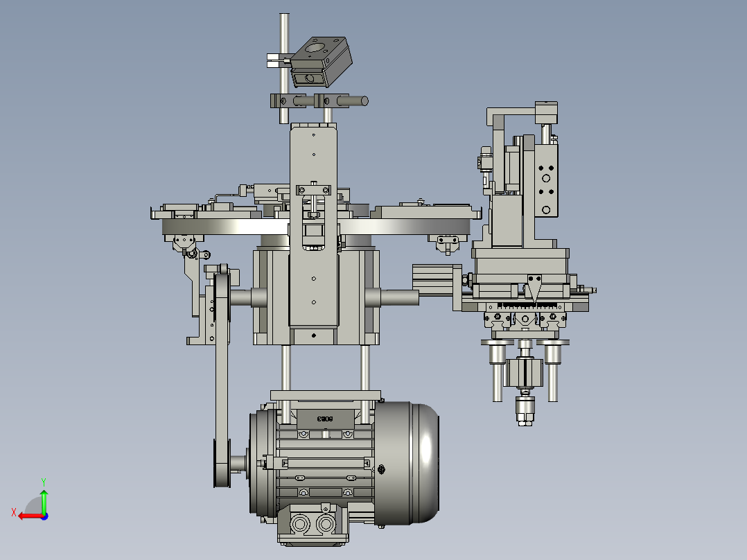Select the plate with four holes on right assembly
Viewport: 747px width, 560px height.
click(546, 181)
